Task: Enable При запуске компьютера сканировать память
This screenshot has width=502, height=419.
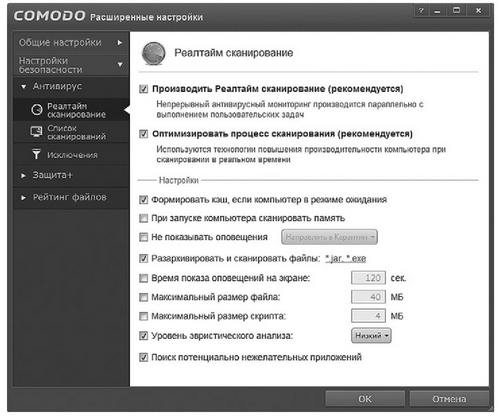Action: [x=143, y=218]
